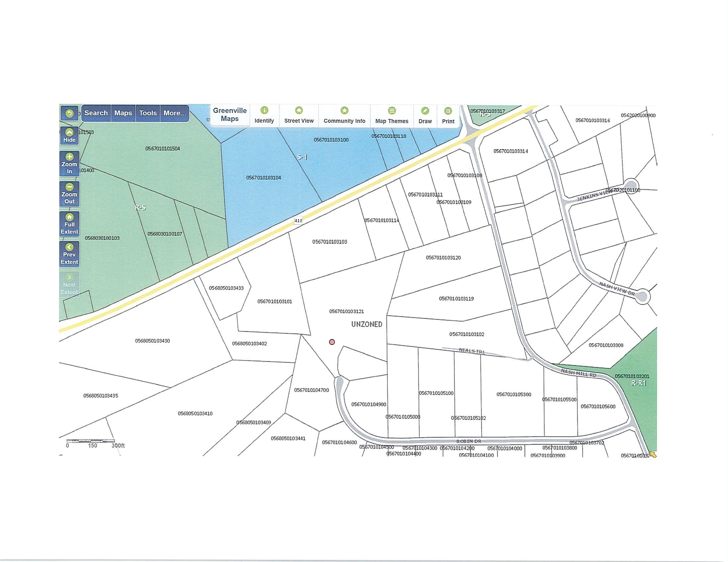Select parcel 0568050103410
This screenshot has height=562, width=728.
195,414
